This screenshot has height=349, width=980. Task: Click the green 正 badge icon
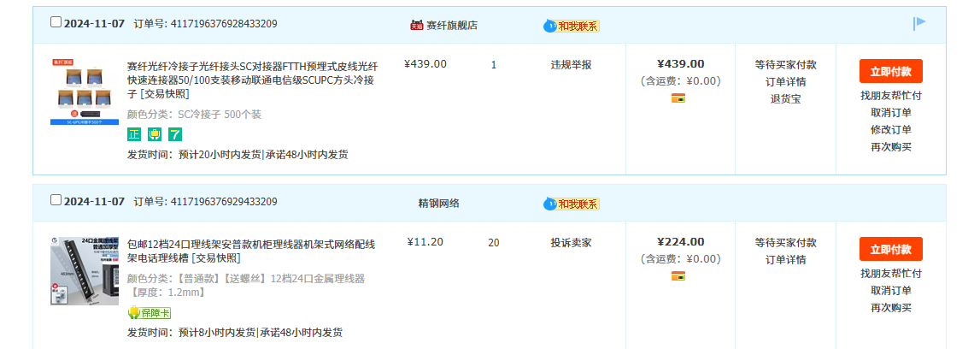[x=134, y=134]
